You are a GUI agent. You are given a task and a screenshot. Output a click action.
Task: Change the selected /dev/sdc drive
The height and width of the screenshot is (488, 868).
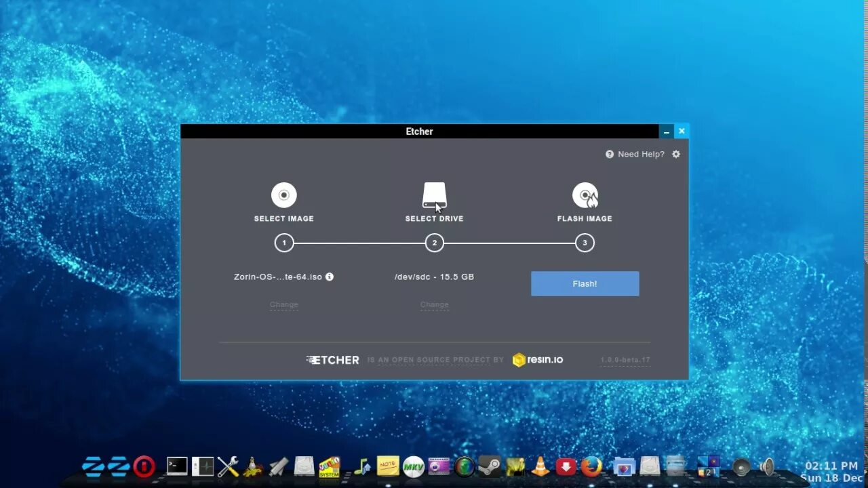click(435, 304)
